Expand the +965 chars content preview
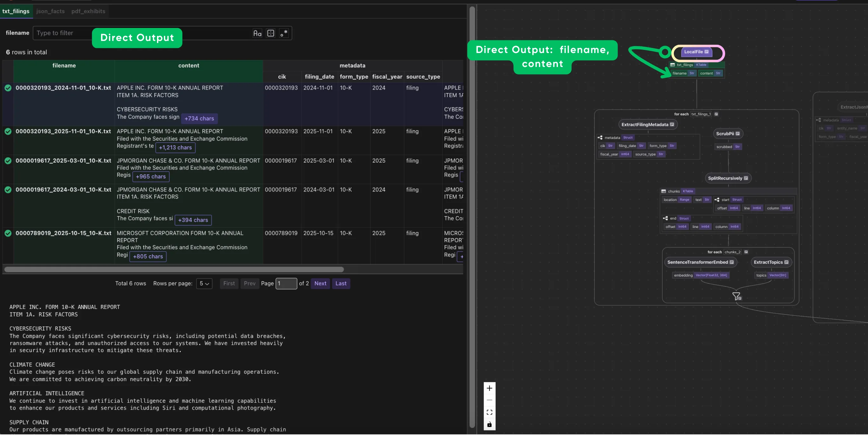This screenshot has height=435, width=868. point(151,177)
